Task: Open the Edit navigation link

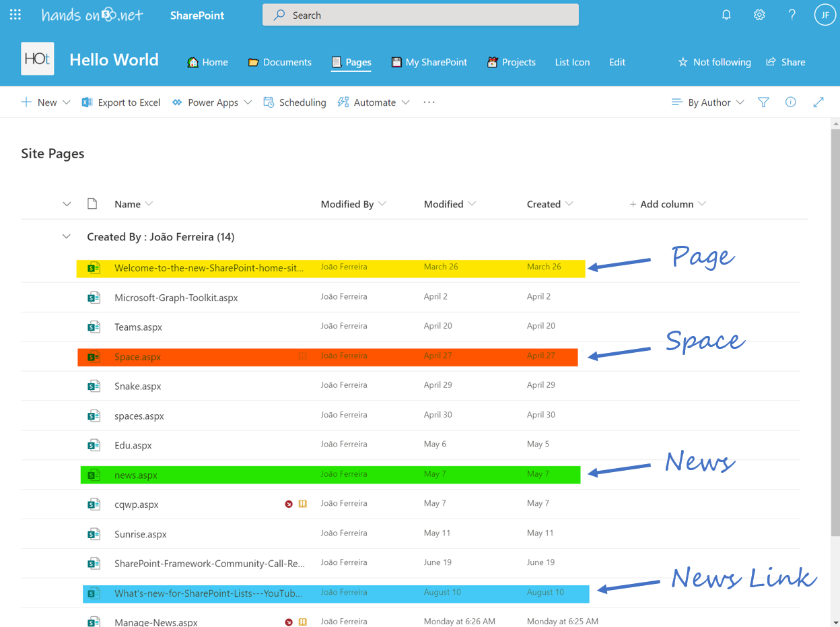Action: [617, 62]
